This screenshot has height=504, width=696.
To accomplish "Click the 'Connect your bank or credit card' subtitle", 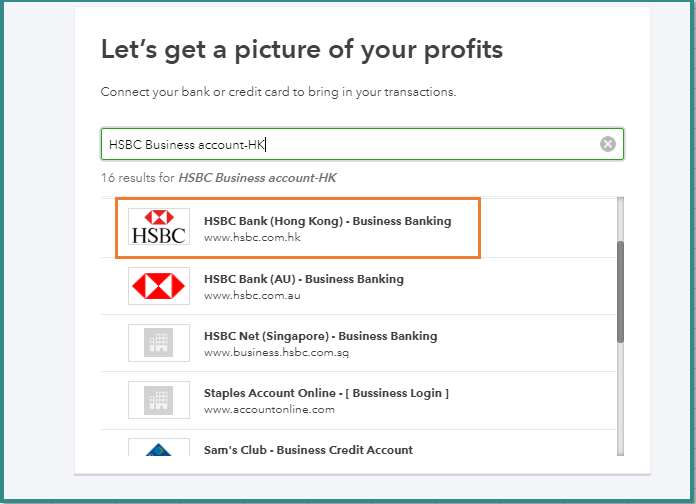I will (278, 92).
